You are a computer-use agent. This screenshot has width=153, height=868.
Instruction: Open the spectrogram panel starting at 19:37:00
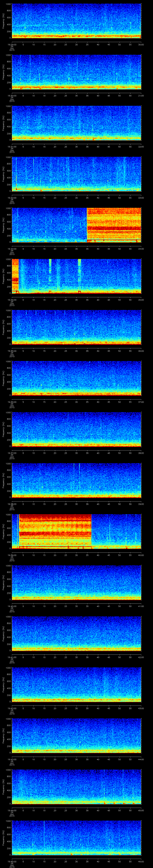[x=76, y=429]
